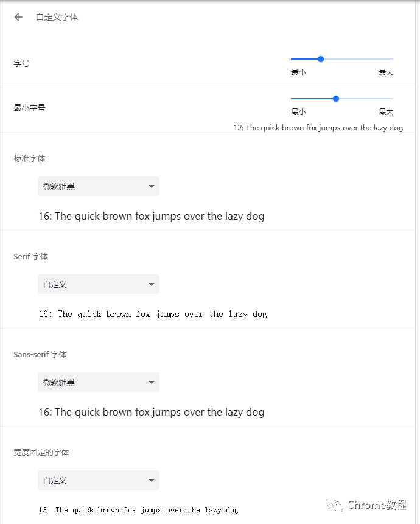Open the Sans-serif 字体 dropdown
Screen dimensions: 420x524
[99, 382]
